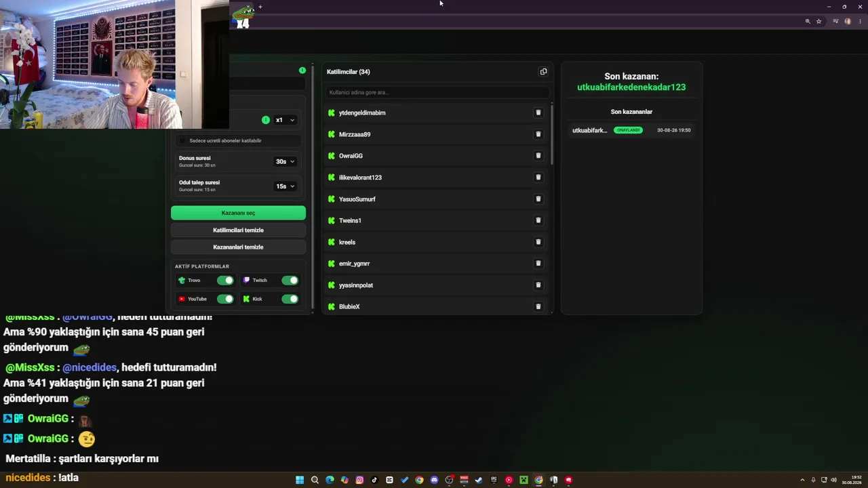The width and height of the screenshot is (868, 488).
Task: Show hidden system tray icons
Action: click(x=803, y=480)
